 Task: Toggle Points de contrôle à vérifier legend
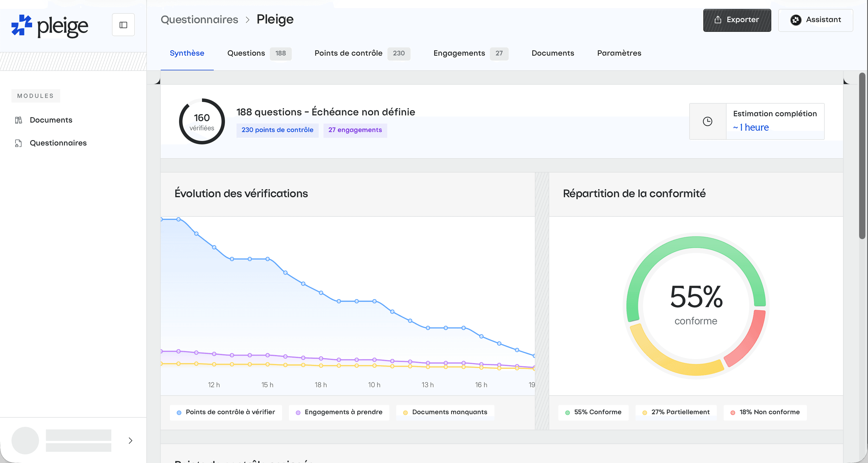click(x=226, y=412)
